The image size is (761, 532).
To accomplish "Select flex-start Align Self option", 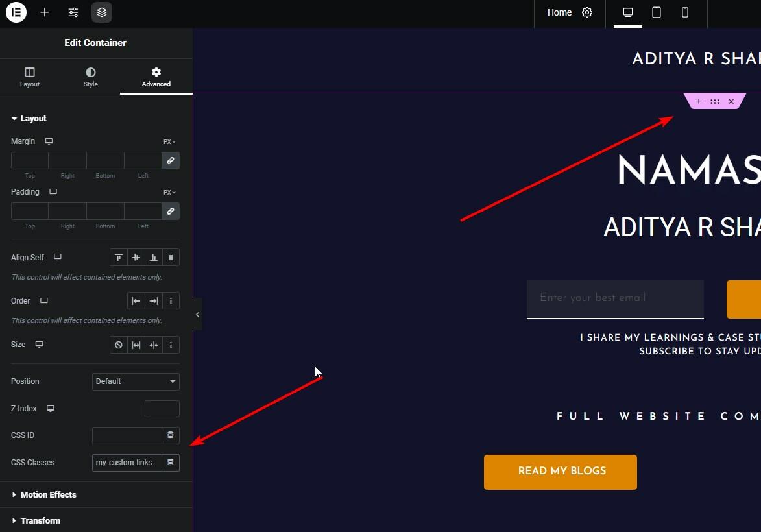I will 119,257.
